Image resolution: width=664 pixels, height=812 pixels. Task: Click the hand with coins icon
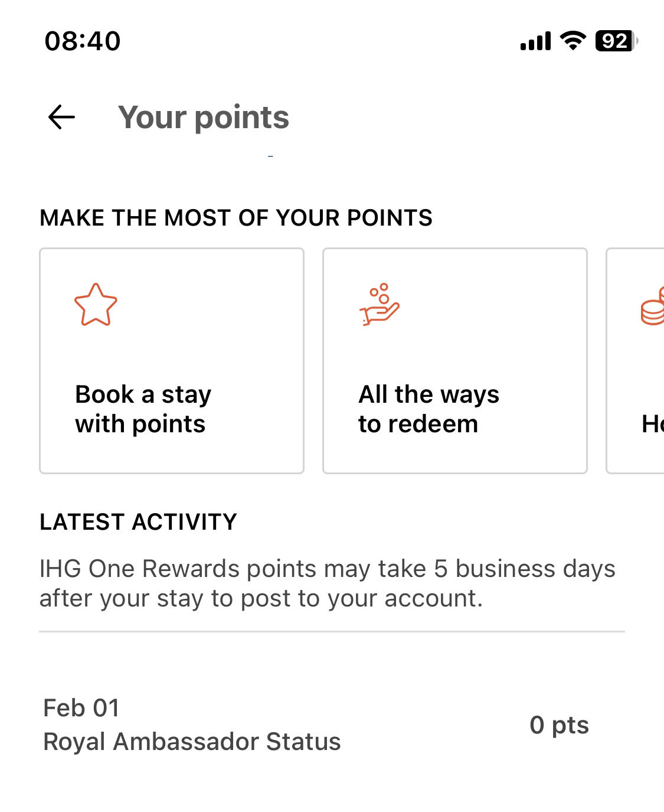tap(380, 305)
